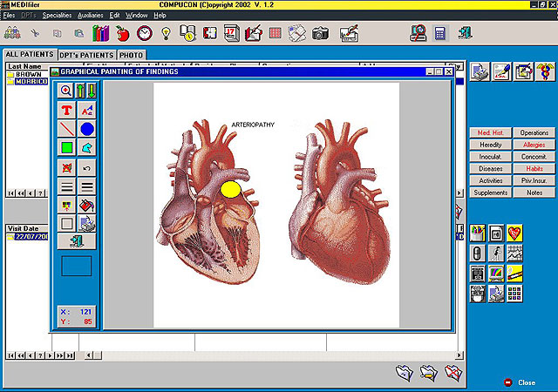Click the blue current color preview box
Viewport: 558px width, 392px height.
coord(77,266)
